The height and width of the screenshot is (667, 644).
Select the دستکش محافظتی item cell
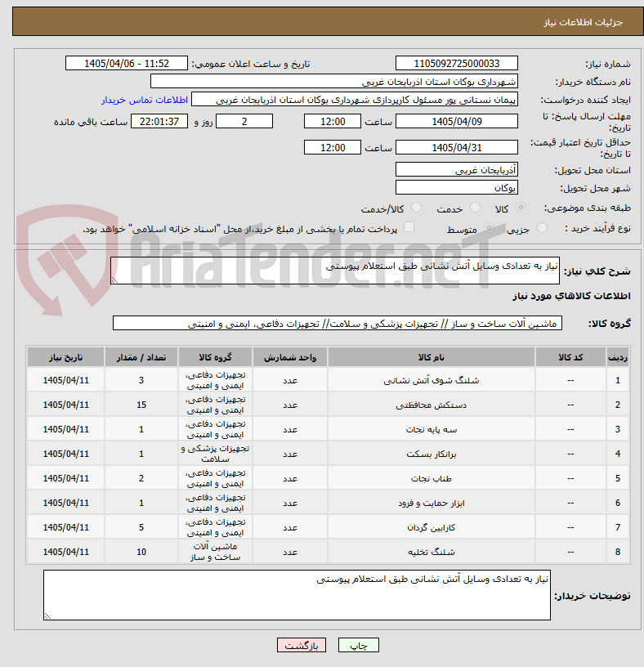coord(432,405)
